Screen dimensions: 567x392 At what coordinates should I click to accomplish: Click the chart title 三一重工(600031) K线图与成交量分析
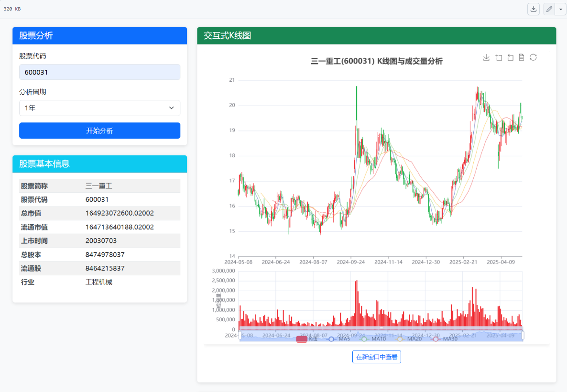pyautogui.click(x=376, y=61)
